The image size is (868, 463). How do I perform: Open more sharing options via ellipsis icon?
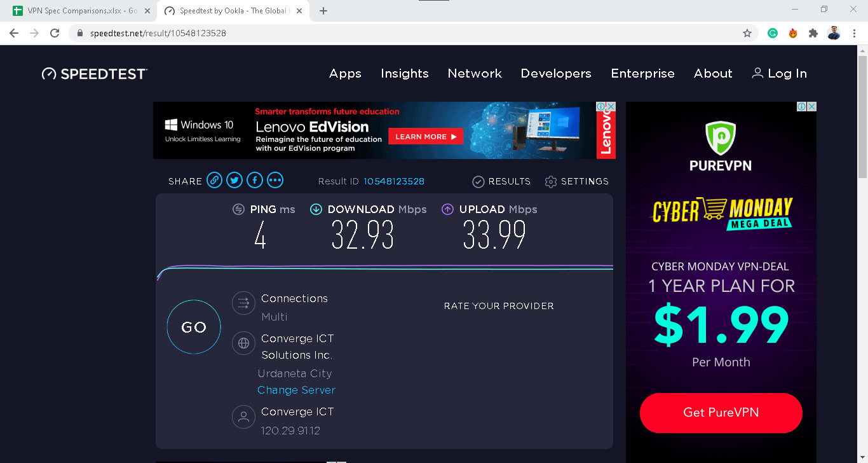(x=275, y=180)
